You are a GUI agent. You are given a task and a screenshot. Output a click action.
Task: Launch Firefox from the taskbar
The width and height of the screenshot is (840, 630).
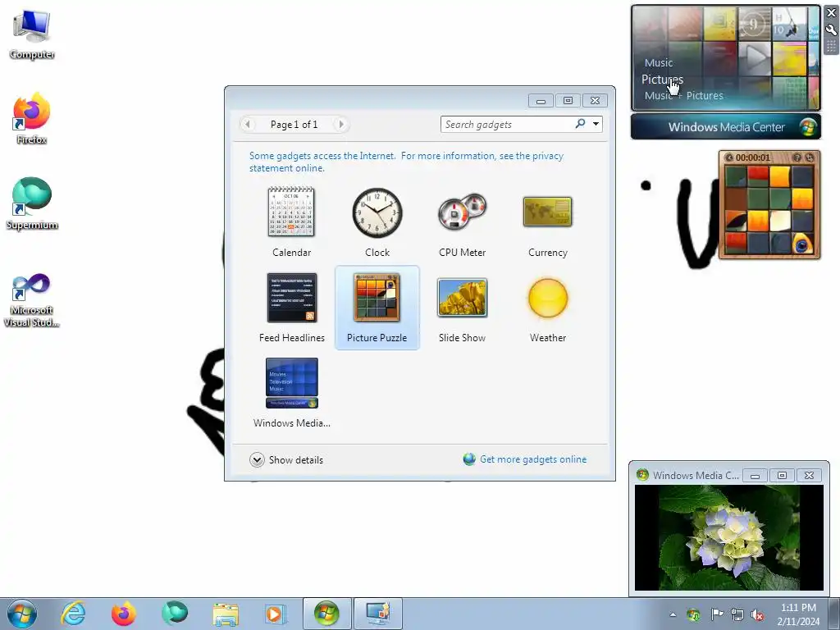pyautogui.click(x=123, y=614)
